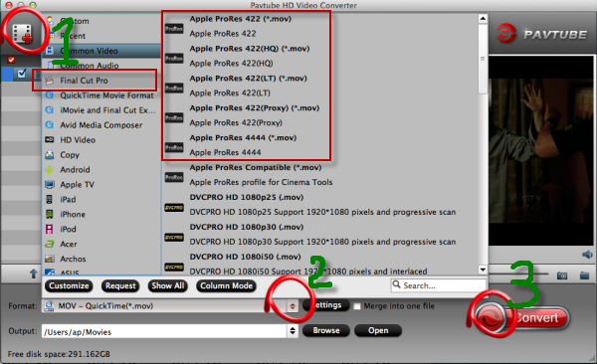Click ProRes icon for Apple ProRes 422

point(174,29)
